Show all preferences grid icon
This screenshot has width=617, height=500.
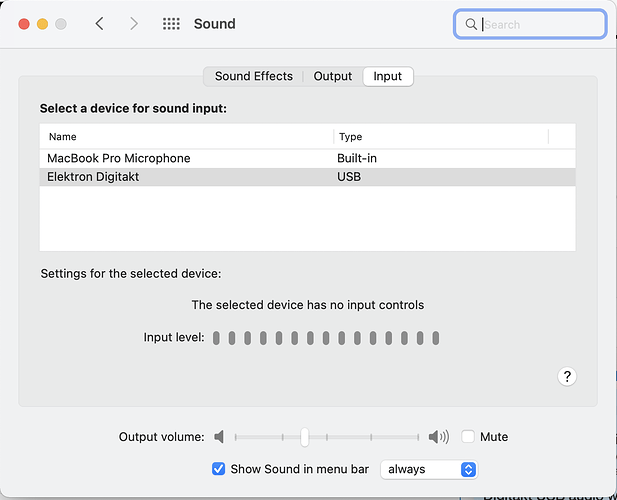[171, 24]
